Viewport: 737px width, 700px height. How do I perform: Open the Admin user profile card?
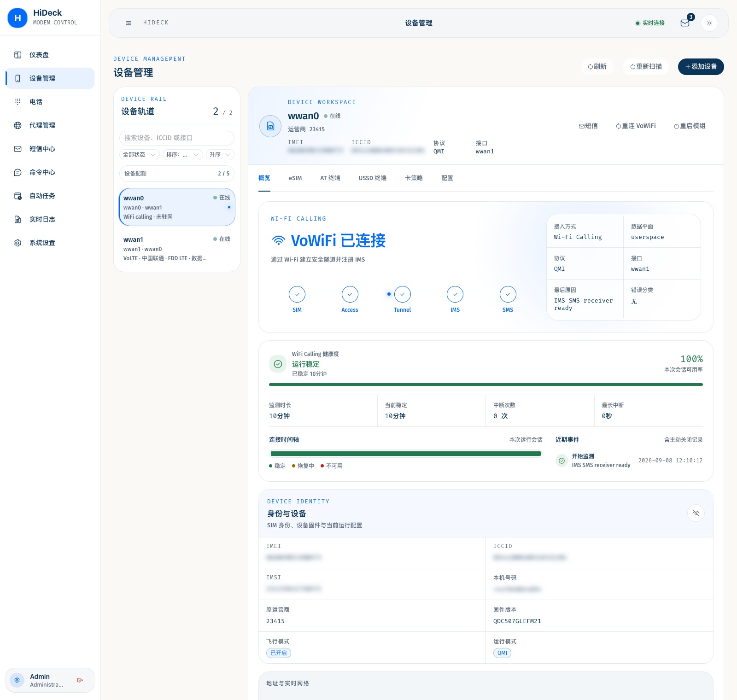pos(50,680)
